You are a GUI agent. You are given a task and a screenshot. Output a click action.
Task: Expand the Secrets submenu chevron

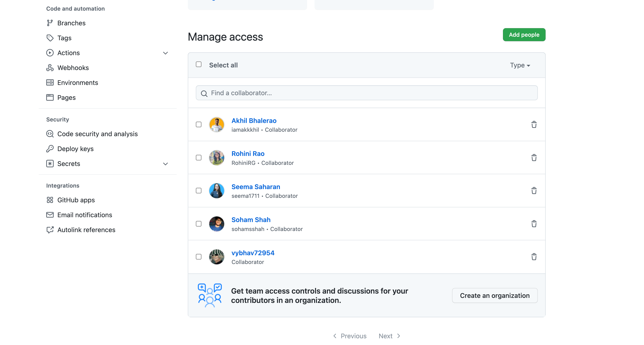tap(165, 164)
